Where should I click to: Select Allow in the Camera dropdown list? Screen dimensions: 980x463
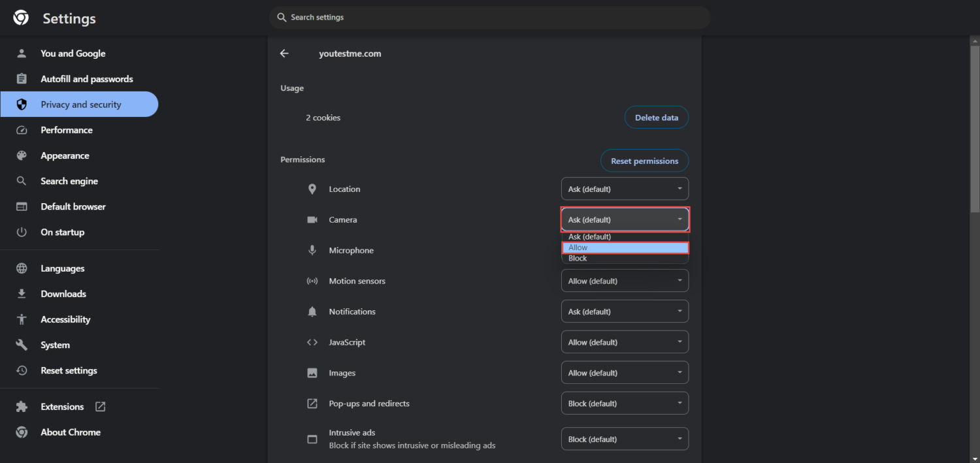pos(625,247)
